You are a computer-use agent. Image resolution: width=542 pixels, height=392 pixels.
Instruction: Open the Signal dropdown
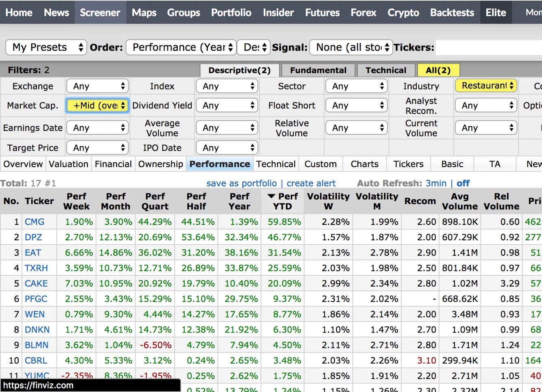tap(351, 48)
